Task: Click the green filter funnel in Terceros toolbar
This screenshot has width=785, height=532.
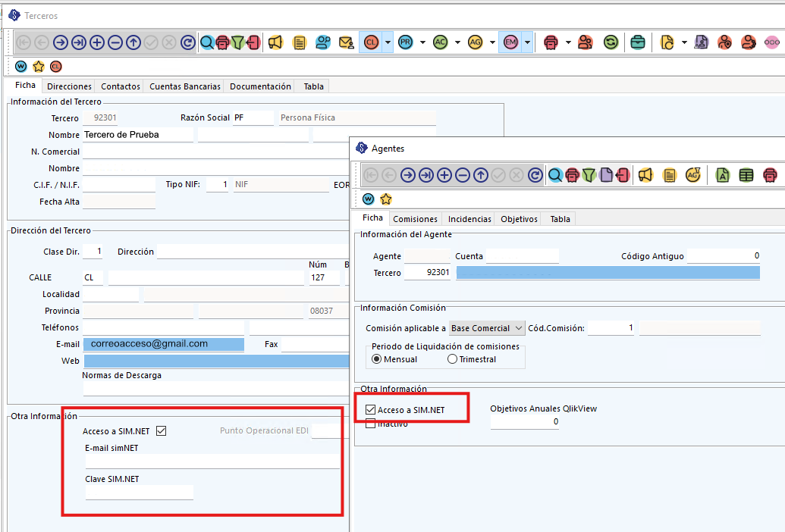Action: tap(238, 42)
